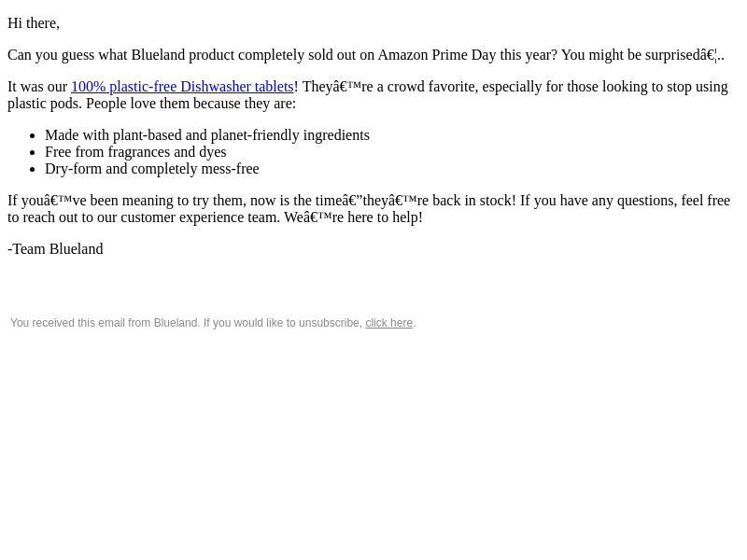Click the 'People love them because they are:' text

tap(190, 104)
